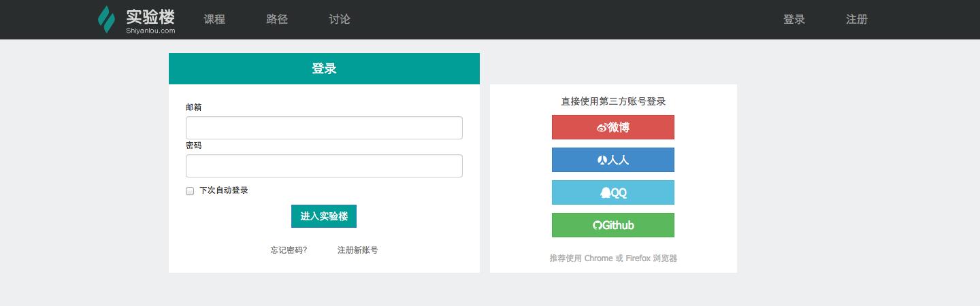This screenshot has width=980, height=306.
Task: Sign in with the red 微博 button
Action: point(613,127)
